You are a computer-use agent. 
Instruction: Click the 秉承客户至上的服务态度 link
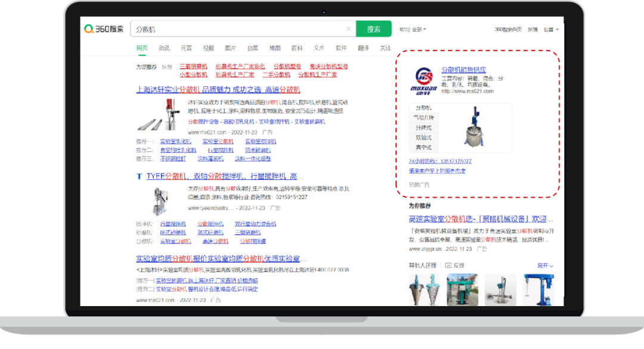point(437,171)
